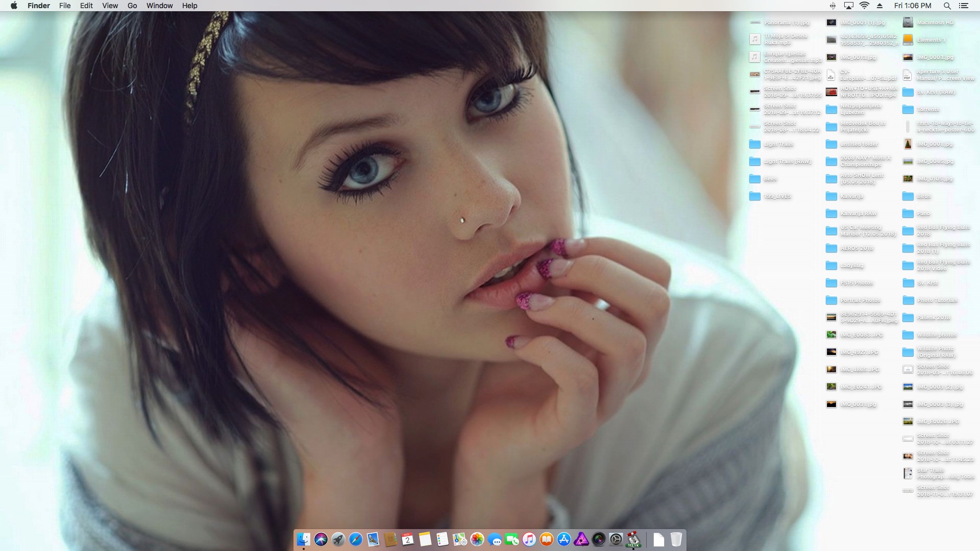Click the Wi-Fi status icon
Viewport: 980px width, 551px height.
(864, 6)
